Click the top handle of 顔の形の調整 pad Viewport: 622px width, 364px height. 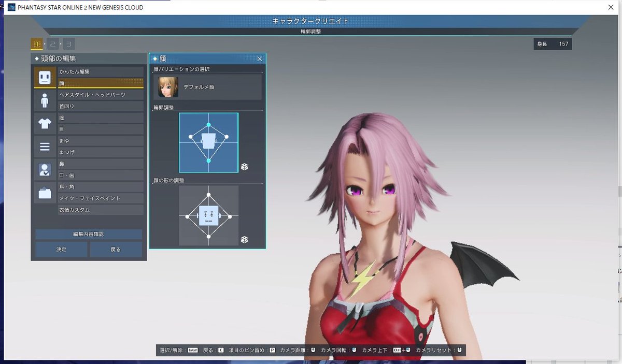pos(208,195)
